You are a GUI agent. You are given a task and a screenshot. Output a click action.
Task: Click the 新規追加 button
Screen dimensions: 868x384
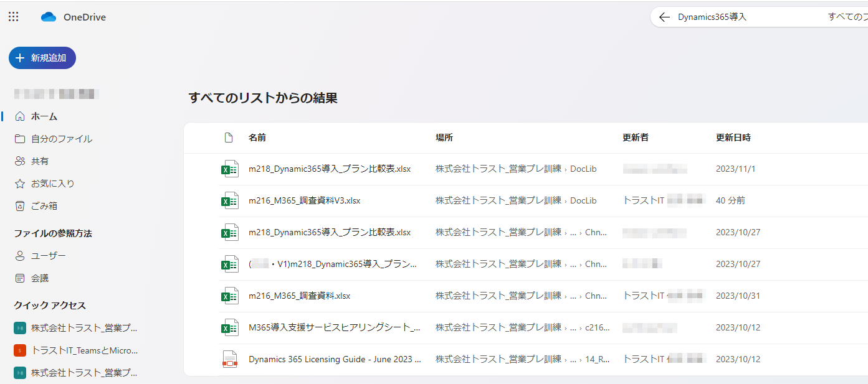point(42,58)
